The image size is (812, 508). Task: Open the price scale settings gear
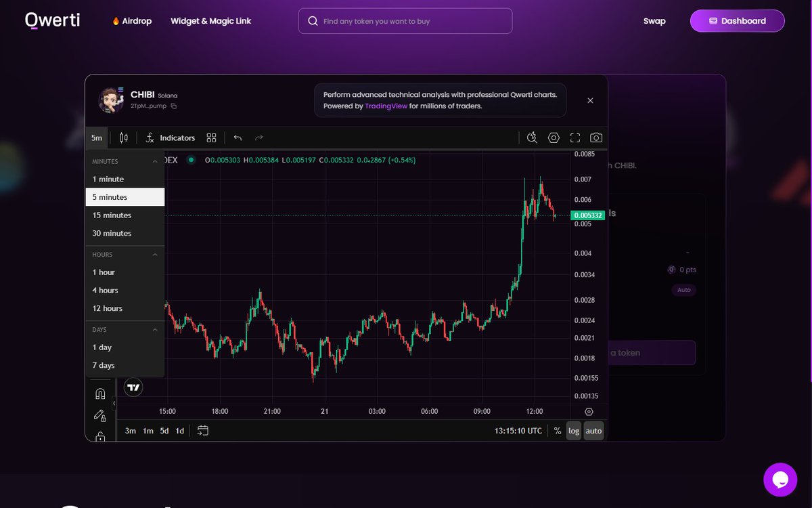pyautogui.click(x=589, y=411)
